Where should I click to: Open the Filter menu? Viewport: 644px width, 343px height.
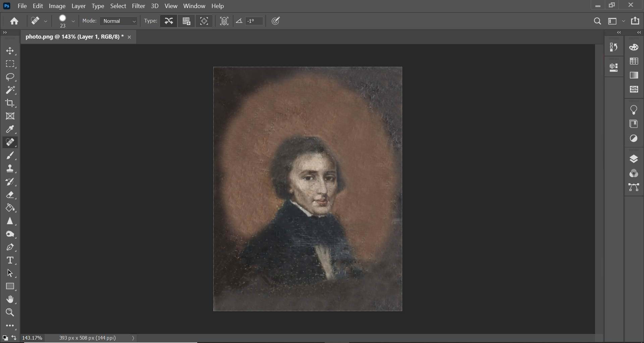139,6
